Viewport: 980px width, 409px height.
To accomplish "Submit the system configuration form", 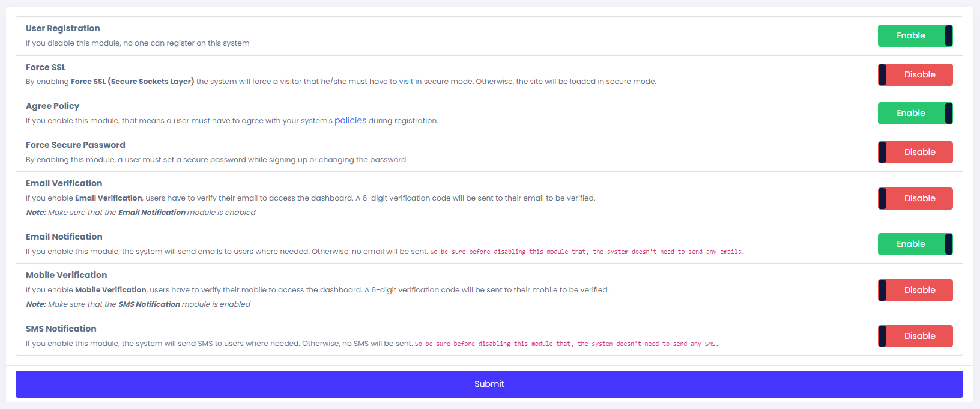I will (489, 384).
